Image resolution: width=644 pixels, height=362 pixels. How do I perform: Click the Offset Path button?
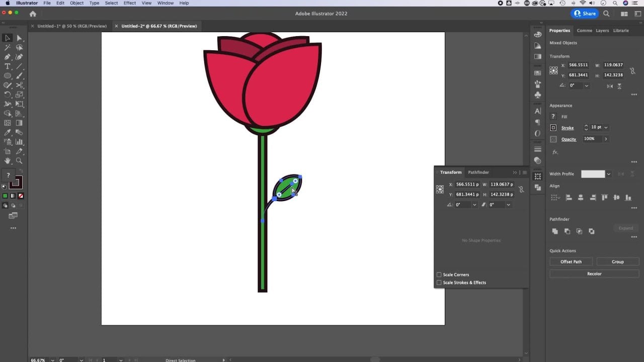click(x=571, y=261)
